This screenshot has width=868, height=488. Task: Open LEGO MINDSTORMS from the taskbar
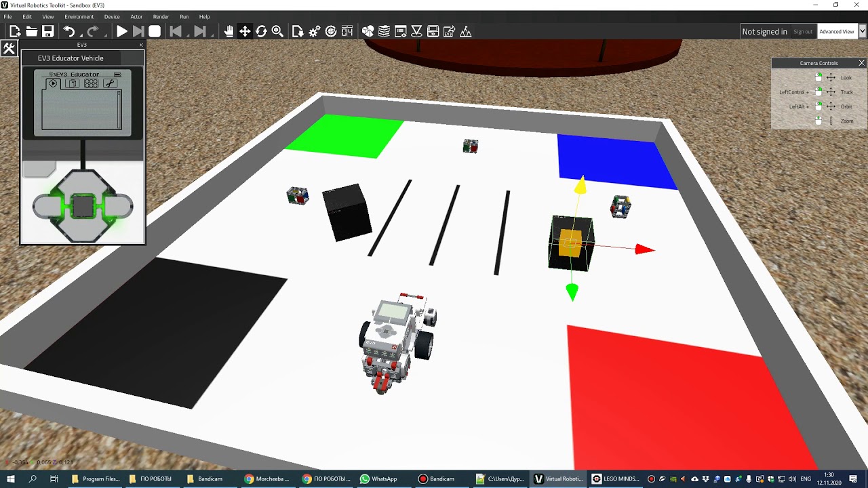point(616,479)
